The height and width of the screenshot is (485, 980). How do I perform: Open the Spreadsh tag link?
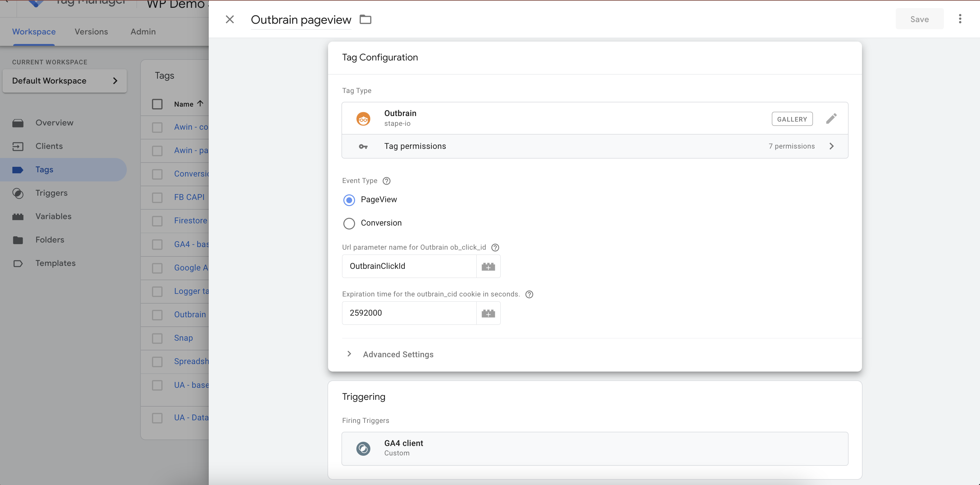tap(192, 361)
